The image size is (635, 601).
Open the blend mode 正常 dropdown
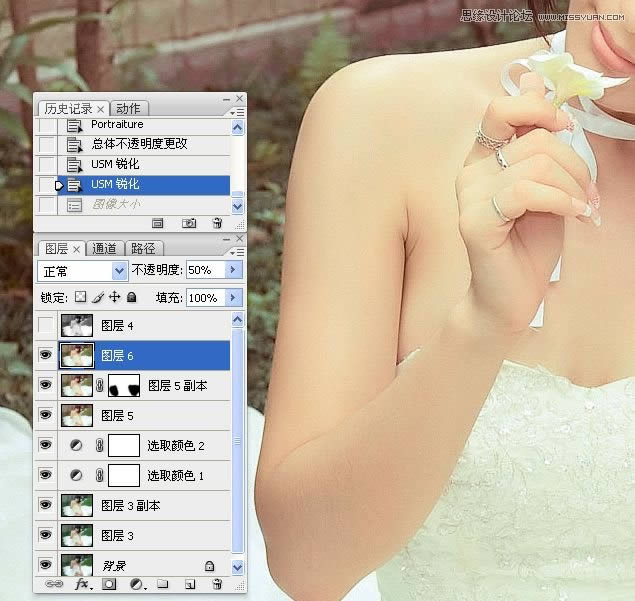pos(81,271)
